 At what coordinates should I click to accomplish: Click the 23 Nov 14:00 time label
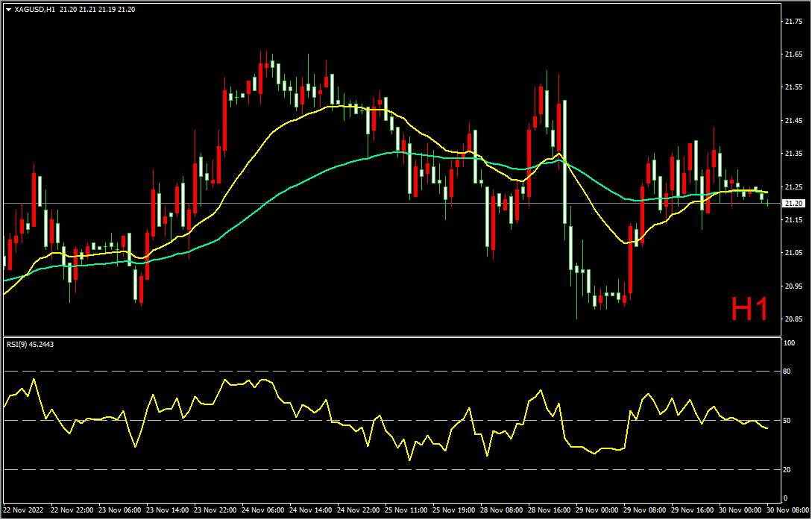coord(167,510)
